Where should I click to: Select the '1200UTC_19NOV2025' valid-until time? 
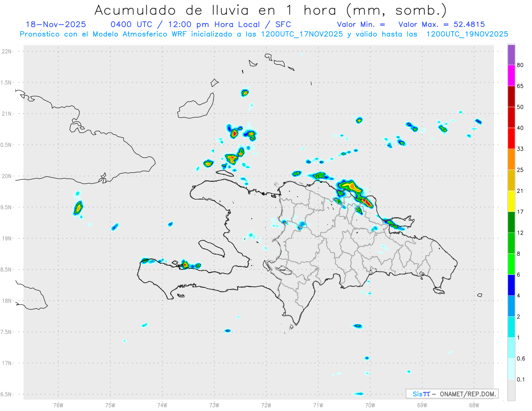(x=467, y=34)
